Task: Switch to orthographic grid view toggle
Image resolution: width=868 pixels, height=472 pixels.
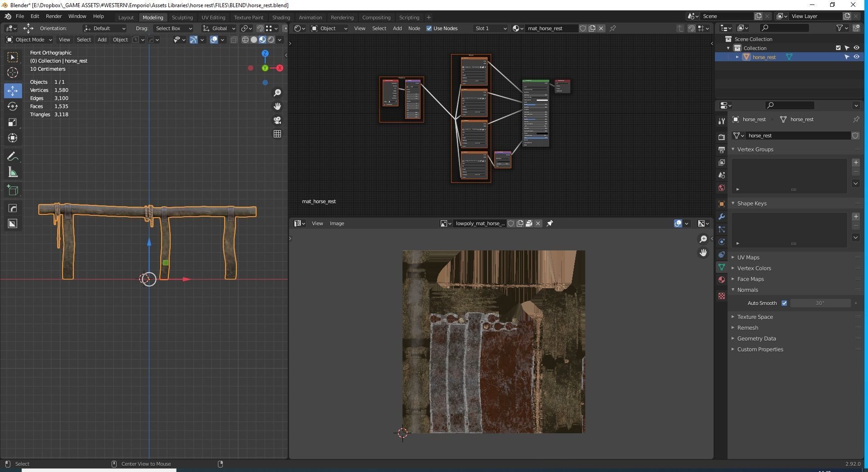Action: (x=277, y=134)
